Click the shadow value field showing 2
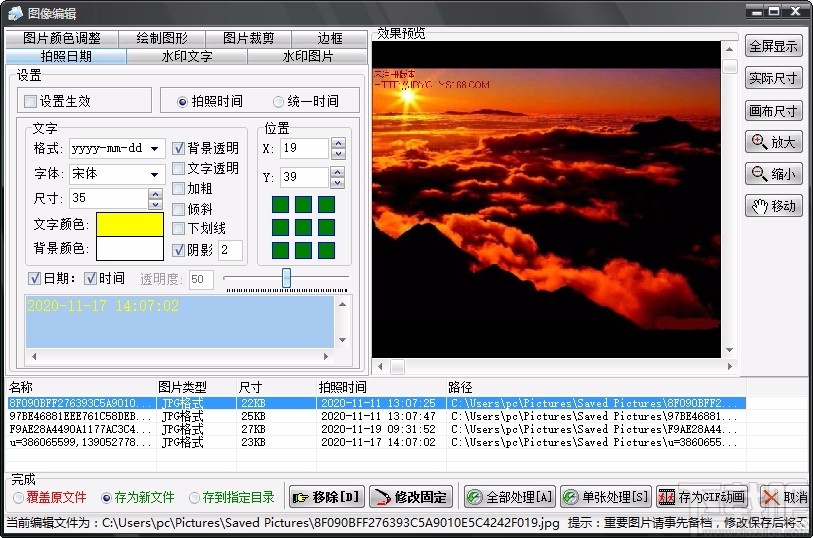Image resolution: width=813 pixels, height=538 pixels. (230, 250)
